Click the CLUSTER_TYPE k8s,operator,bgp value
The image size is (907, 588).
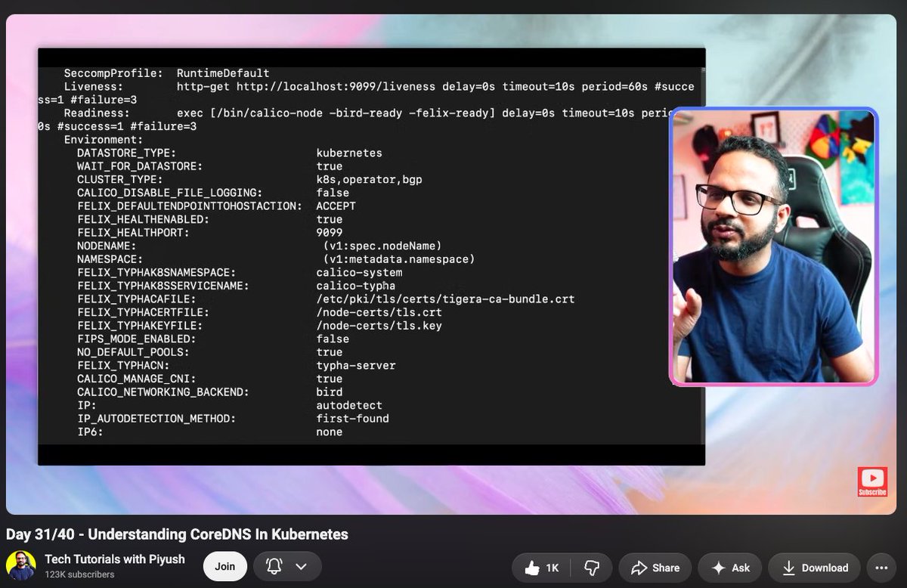(x=369, y=179)
